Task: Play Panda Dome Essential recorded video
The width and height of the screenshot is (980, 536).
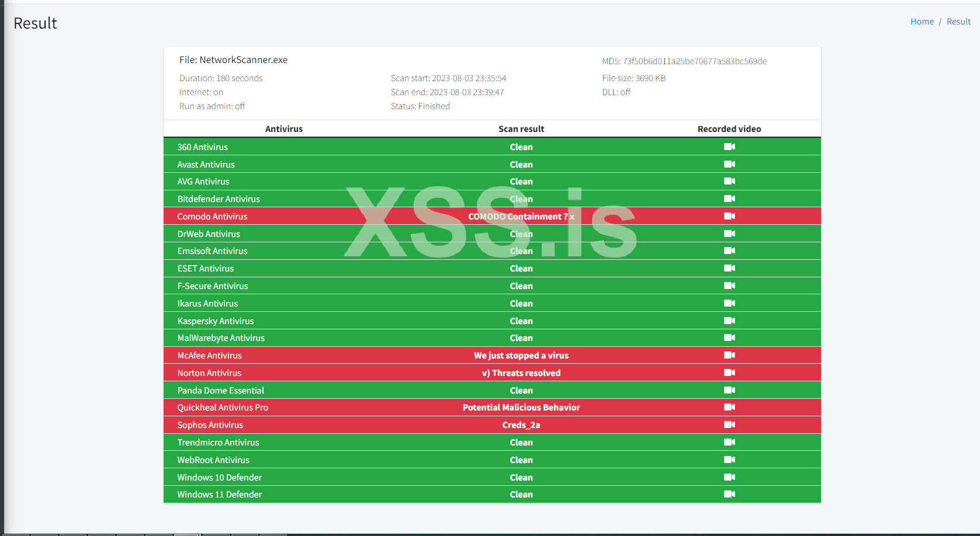Action: click(x=729, y=390)
